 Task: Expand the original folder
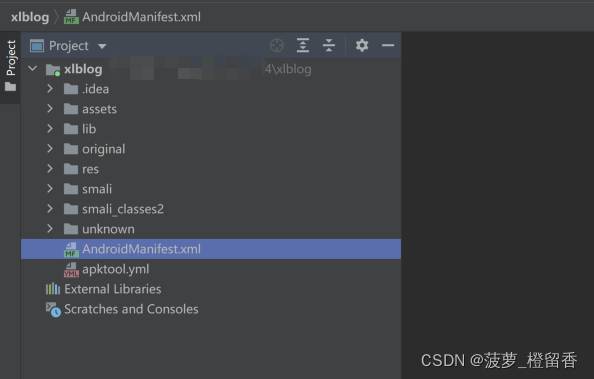coord(50,149)
